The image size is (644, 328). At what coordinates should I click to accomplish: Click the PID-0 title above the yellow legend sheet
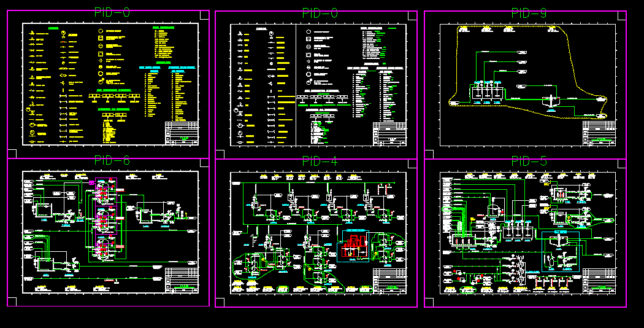(x=112, y=12)
